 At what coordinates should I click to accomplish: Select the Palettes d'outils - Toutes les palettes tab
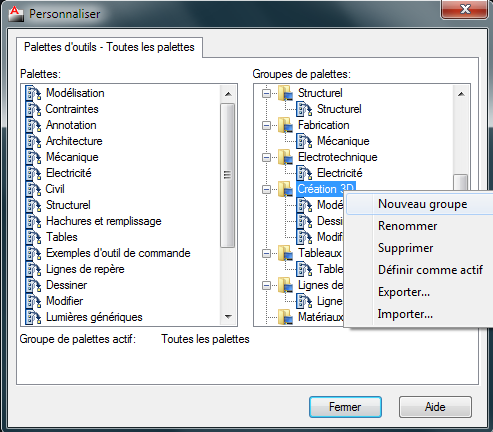pos(109,47)
